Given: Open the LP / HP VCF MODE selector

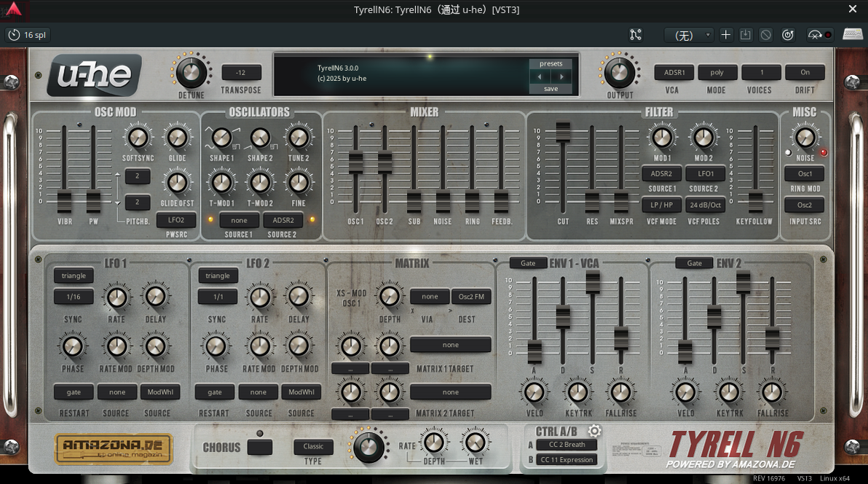Looking at the screenshot, I should click(661, 205).
